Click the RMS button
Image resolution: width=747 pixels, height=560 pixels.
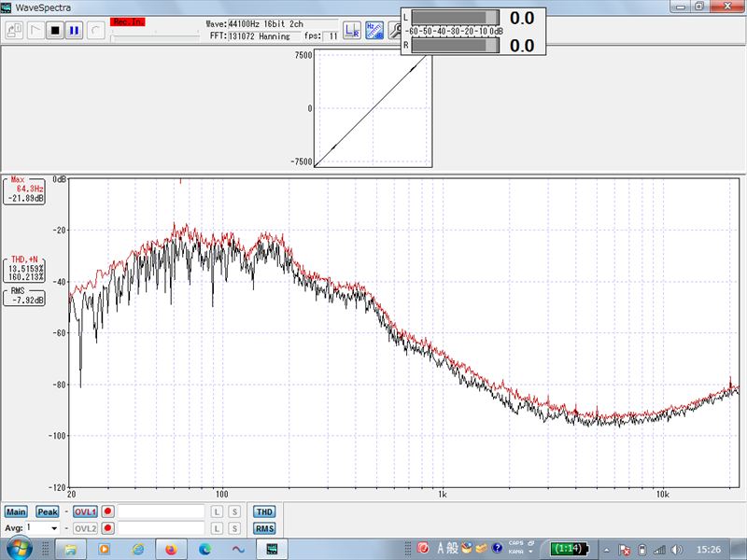[x=264, y=528]
